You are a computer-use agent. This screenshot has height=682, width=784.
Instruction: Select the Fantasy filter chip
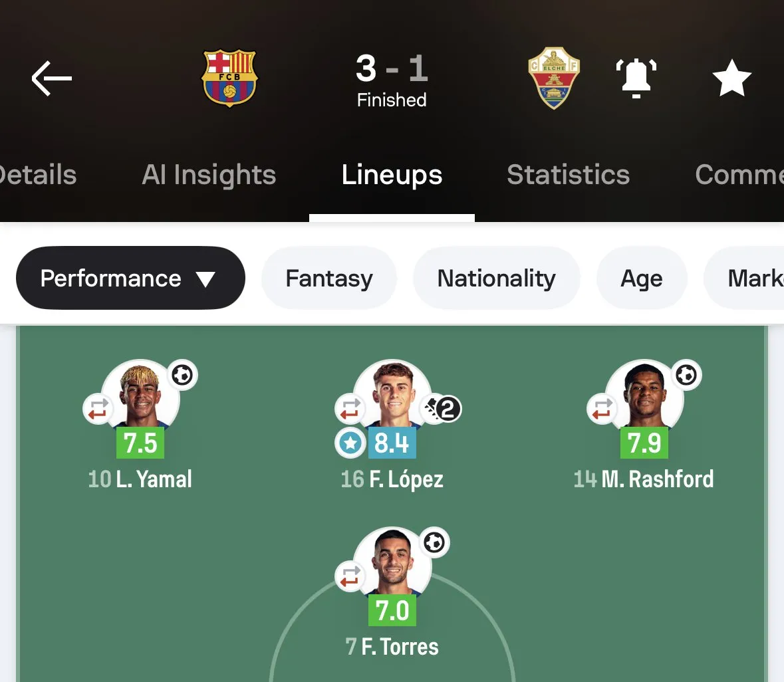coord(329,279)
